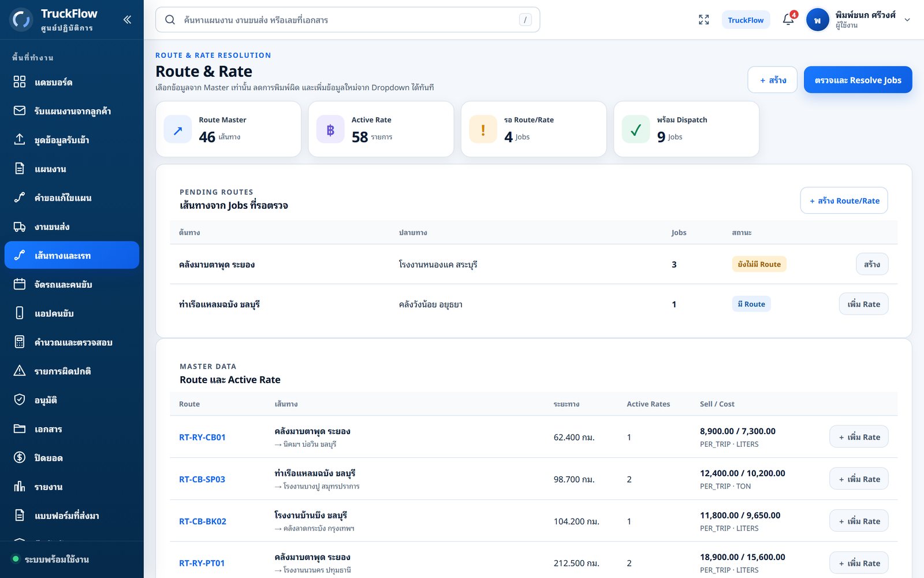Open route link RT-CB-BK02
This screenshot has width=924, height=578.
[x=203, y=521]
